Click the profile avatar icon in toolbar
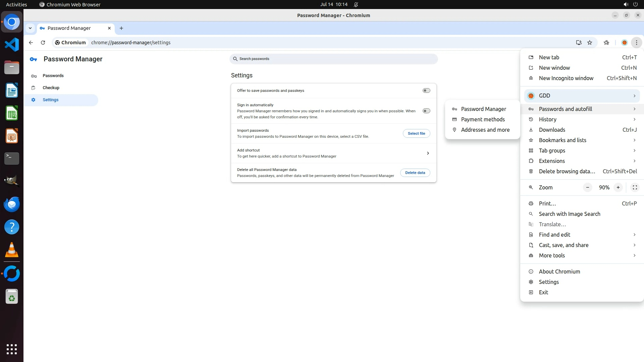Viewport: 644px width, 362px height. pyautogui.click(x=624, y=43)
